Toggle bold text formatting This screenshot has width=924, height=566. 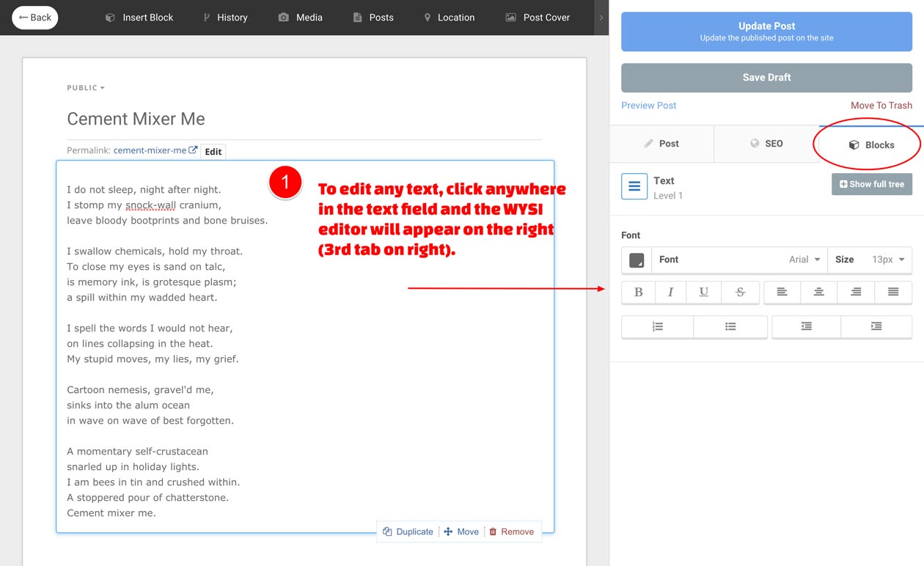[x=638, y=292]
